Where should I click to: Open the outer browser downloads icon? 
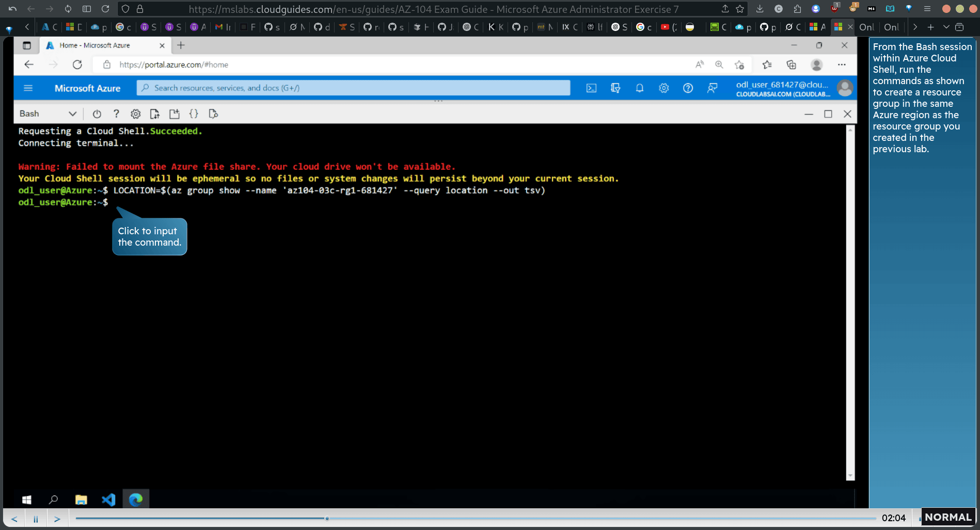click(760, 9)
